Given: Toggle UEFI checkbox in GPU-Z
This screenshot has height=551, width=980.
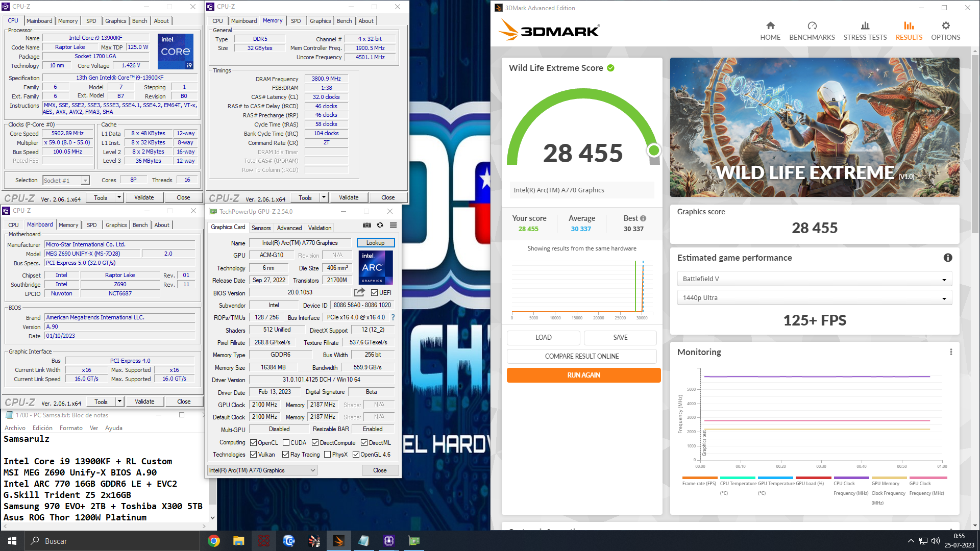Looking at the screenshot, I should coord(374,293).
